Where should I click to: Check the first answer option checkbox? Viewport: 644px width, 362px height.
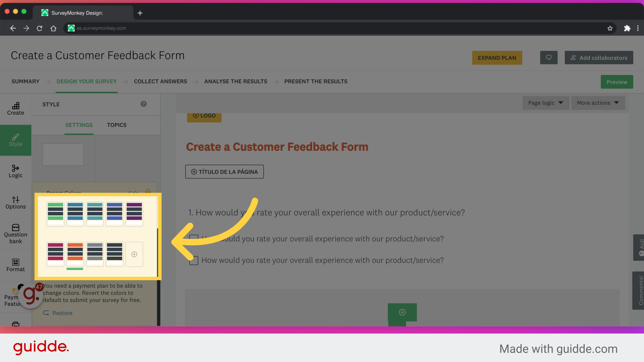[x=194, y=239]
